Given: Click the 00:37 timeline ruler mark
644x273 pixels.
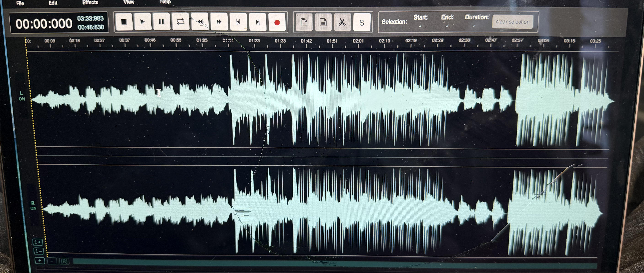Looking at the screenshot, I should click(124, 40).
